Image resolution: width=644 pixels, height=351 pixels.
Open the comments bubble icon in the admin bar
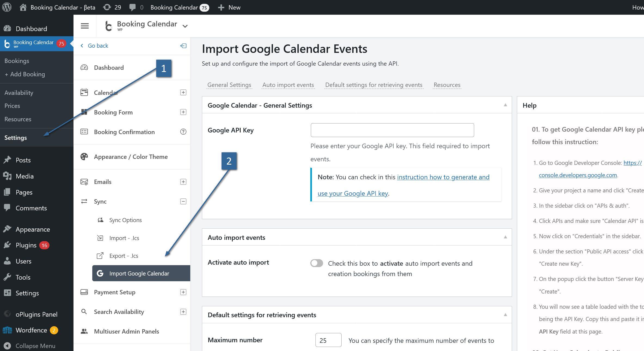[133, 8]
